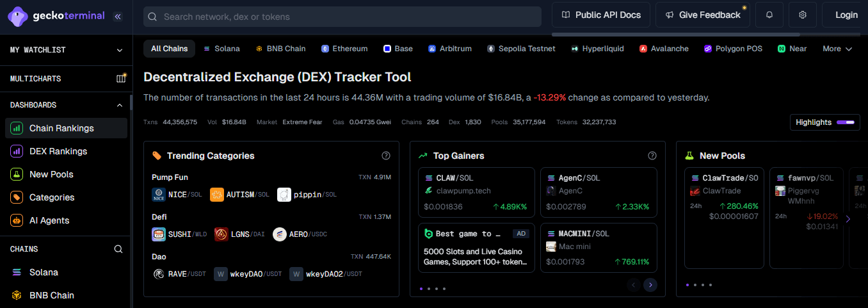868x308 pixels.
Task: Open More chains dropdown
Action: pyautogui.click(x=837, y=49)
